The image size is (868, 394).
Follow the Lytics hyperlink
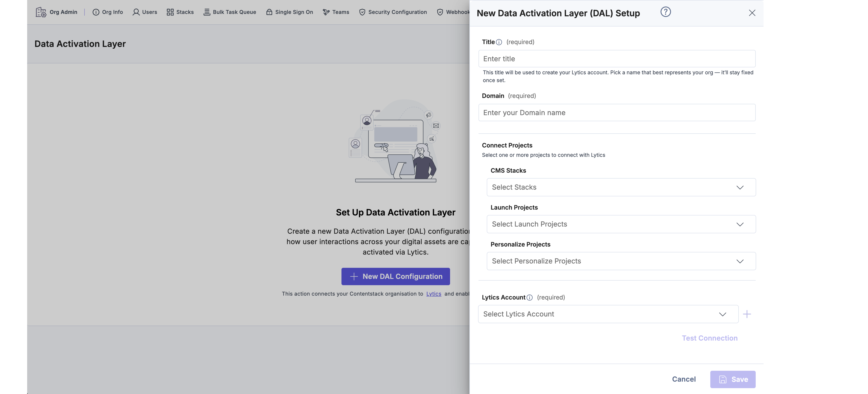click(434, 294)
